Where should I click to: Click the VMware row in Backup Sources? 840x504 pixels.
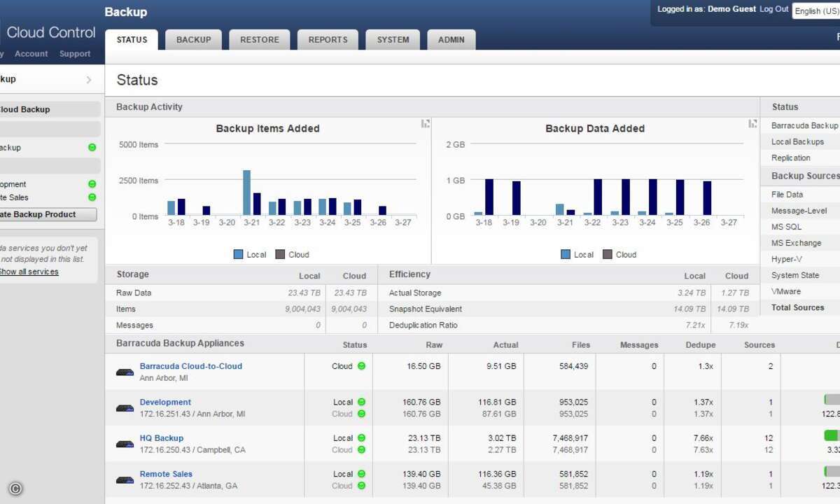(800, 291)
